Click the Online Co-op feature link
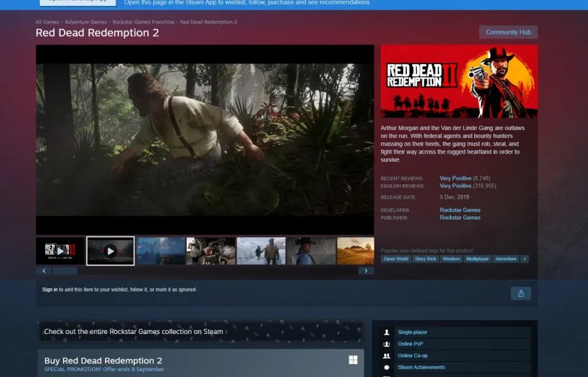This screenshot has height=377, width=588. point(412,355)
